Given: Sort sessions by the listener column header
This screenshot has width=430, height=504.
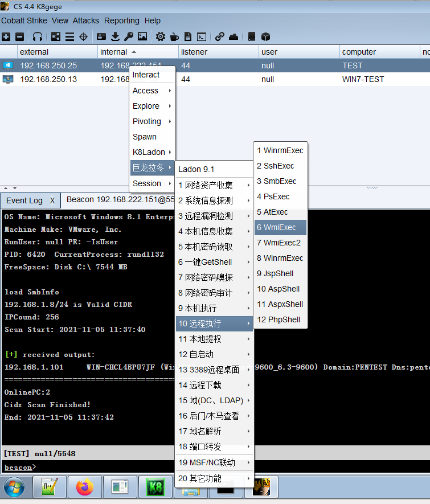Looking at the screenshot, I should (x=218, y=52).
